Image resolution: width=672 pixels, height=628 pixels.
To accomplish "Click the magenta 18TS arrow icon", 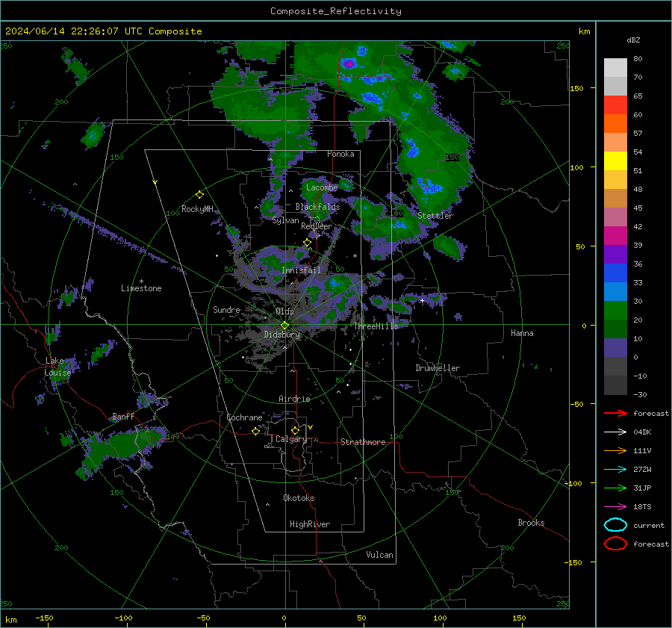I will pos(615,507).
